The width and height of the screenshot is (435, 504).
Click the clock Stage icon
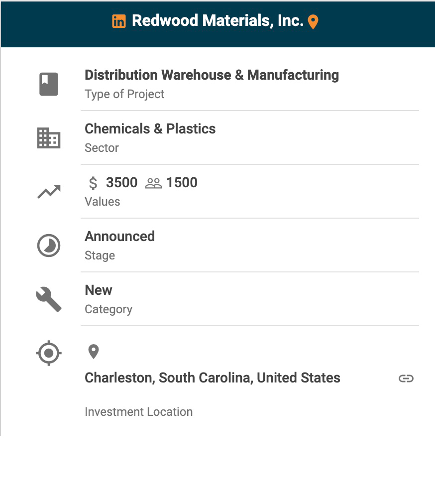(49, 246)
